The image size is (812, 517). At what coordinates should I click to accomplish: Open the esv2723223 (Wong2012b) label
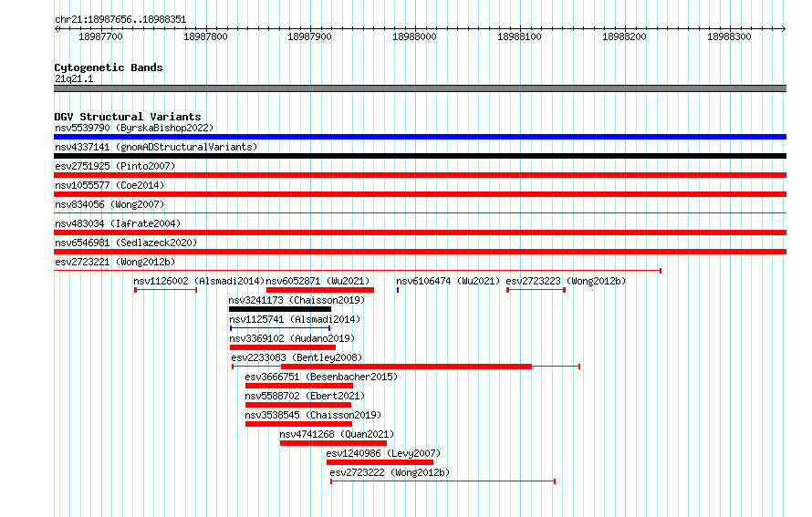pyautogui.click(x=566, y=281)
